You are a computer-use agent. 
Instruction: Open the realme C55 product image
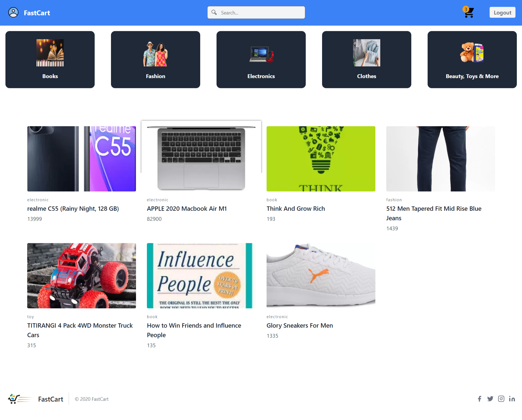[x=81, y=158]
